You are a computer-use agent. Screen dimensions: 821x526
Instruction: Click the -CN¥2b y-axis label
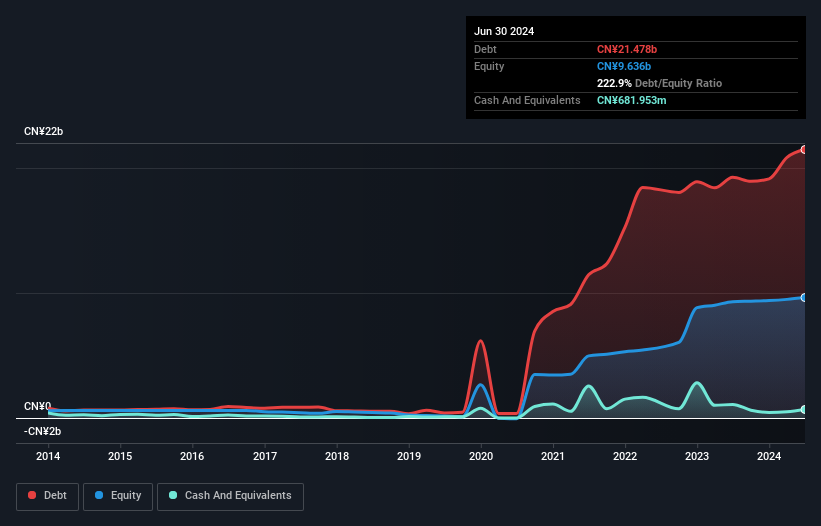click(x=42, y=431)
